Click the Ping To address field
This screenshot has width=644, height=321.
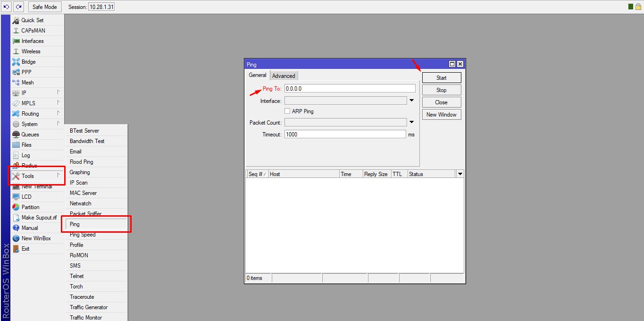(350, 88)
